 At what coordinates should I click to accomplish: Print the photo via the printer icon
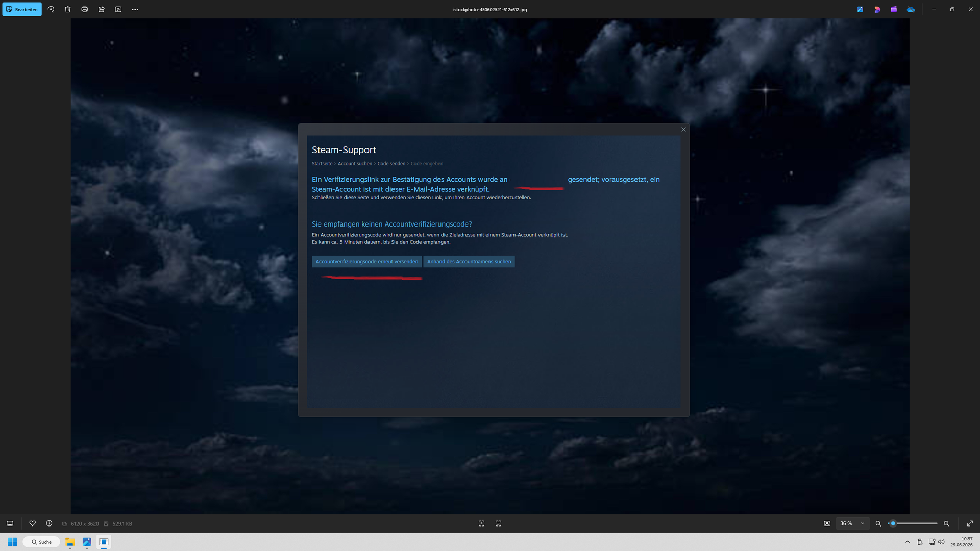tap(85, 9)
